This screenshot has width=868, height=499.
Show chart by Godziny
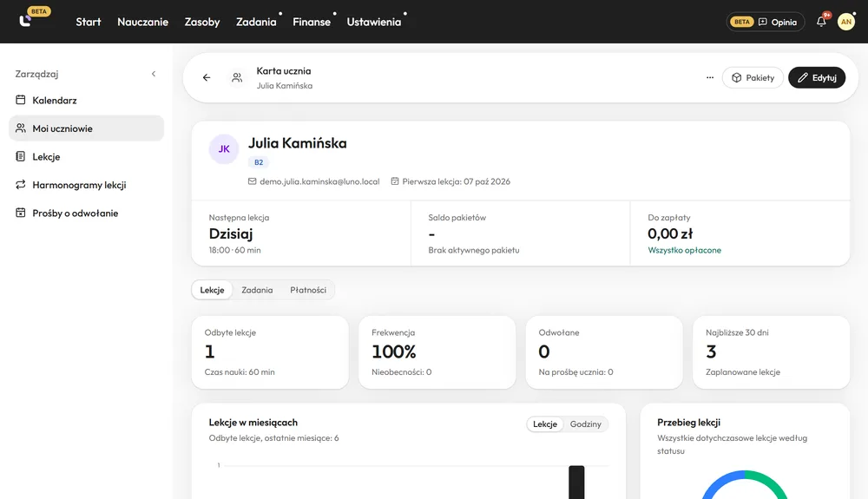pyautogui.click(x=585, y=424)
